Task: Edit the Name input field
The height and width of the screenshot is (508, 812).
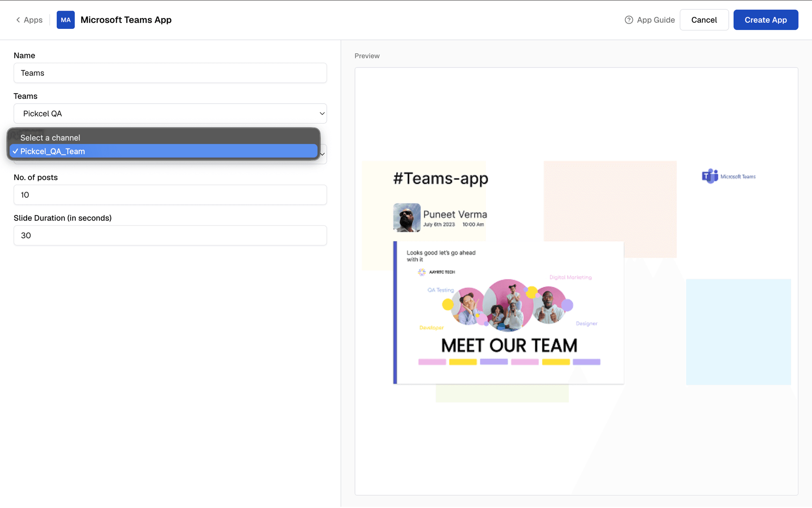Action: click(170, 73)
